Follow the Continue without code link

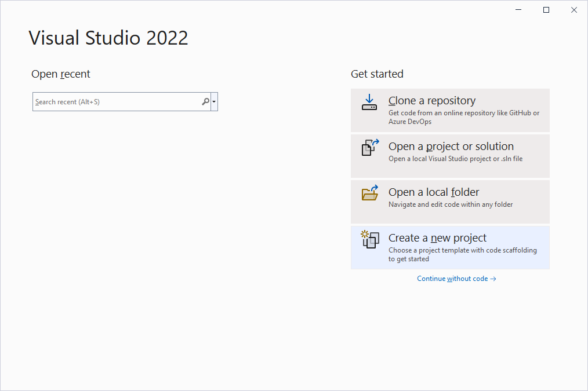pos(456,279)
